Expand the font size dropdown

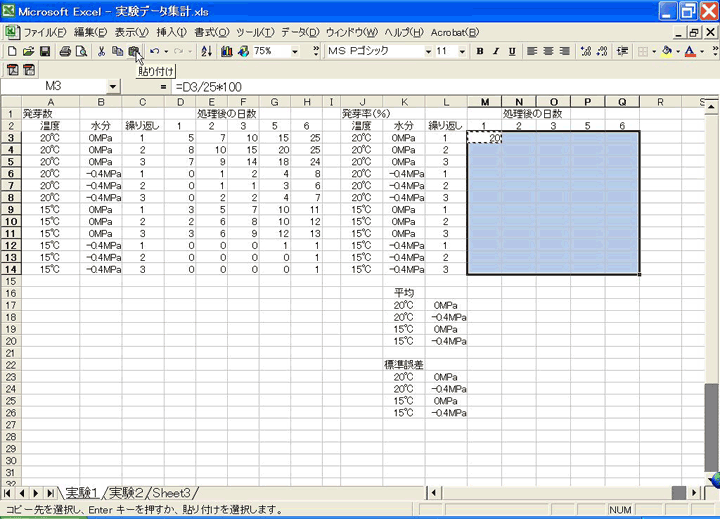click(x=462, y=51)
